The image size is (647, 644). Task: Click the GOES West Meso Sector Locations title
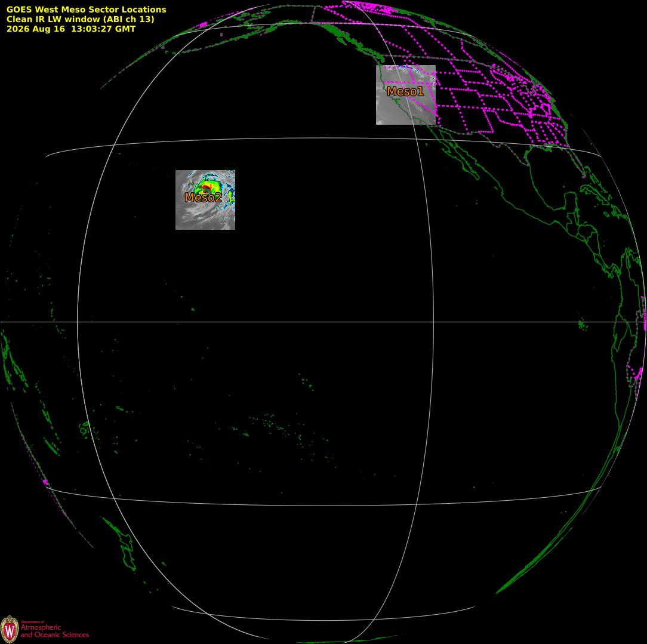point(86,10)
